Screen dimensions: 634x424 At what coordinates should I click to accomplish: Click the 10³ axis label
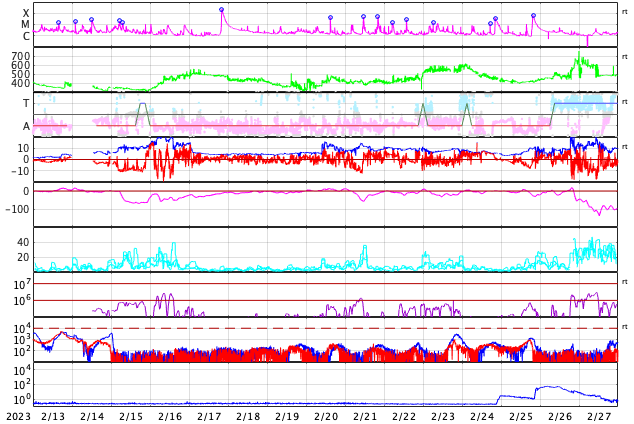click(21, 340)
